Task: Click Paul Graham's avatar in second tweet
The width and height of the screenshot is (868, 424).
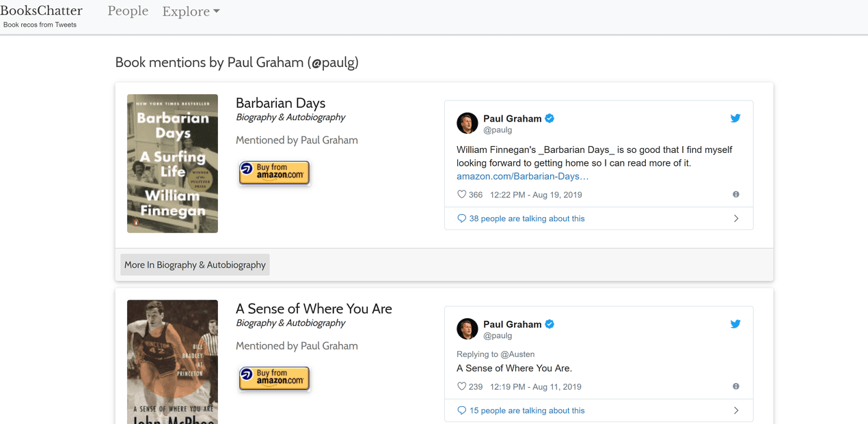Action: point(467,329)
